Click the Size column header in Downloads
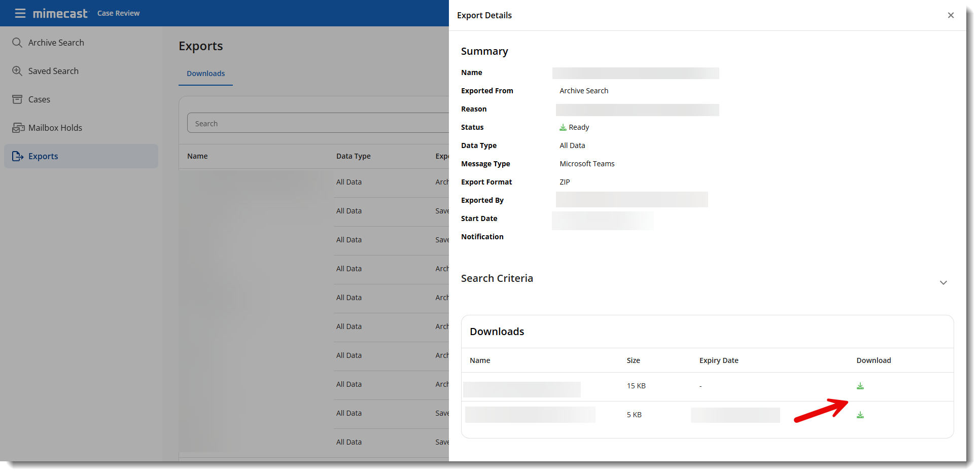980x475 pixels. pyautogui.click(x=633, y=360)
